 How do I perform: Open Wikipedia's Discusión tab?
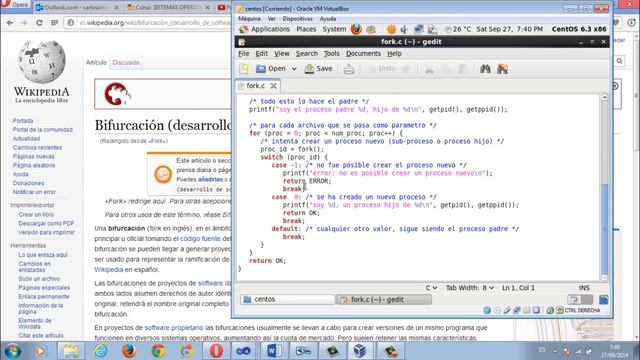pyautogui.click(x=126, y=62)
